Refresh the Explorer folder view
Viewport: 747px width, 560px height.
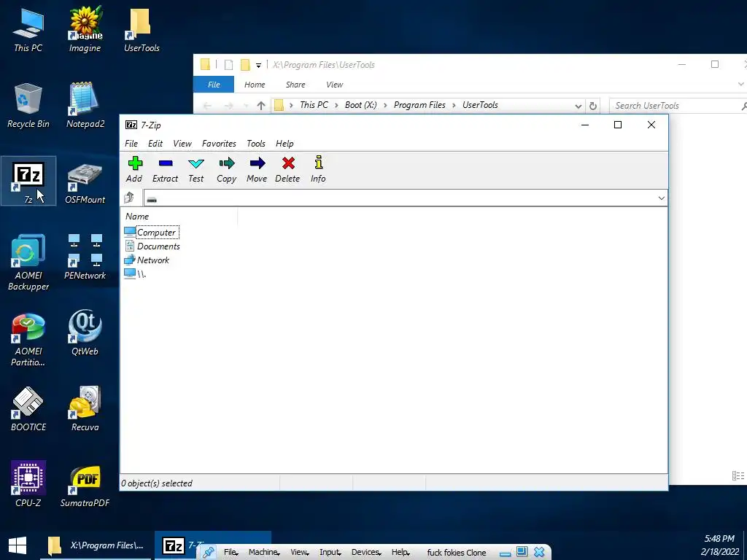[592, 106]
